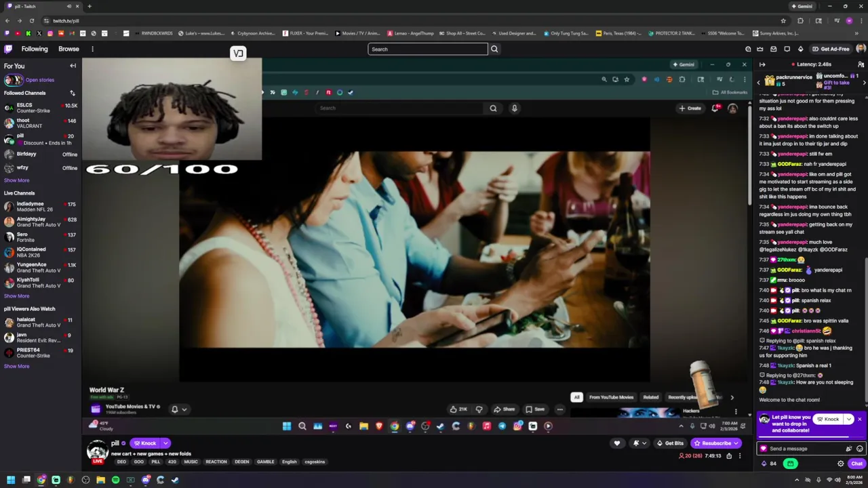The height and width of the screenshot is (488, 868).
Task: Expand the Knock dropdown in chat banner
Action: (848, 420)
